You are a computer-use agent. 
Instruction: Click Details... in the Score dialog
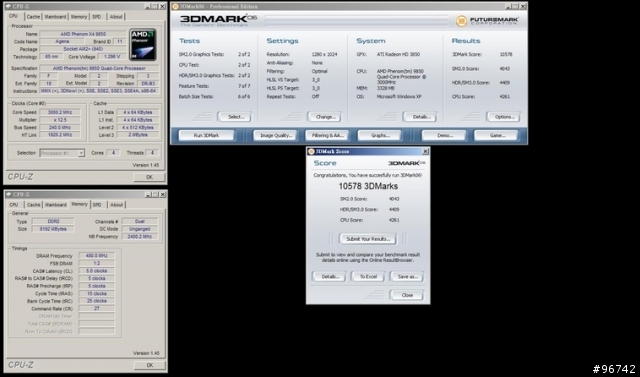pos(329,277)
